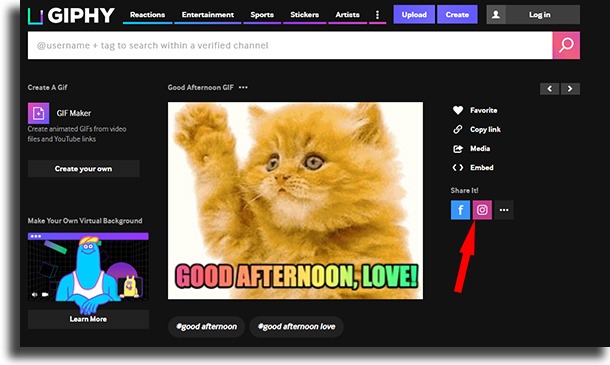Toggle Favorite with the heart icon
This screenshot has width=610, height=365.
458,110
